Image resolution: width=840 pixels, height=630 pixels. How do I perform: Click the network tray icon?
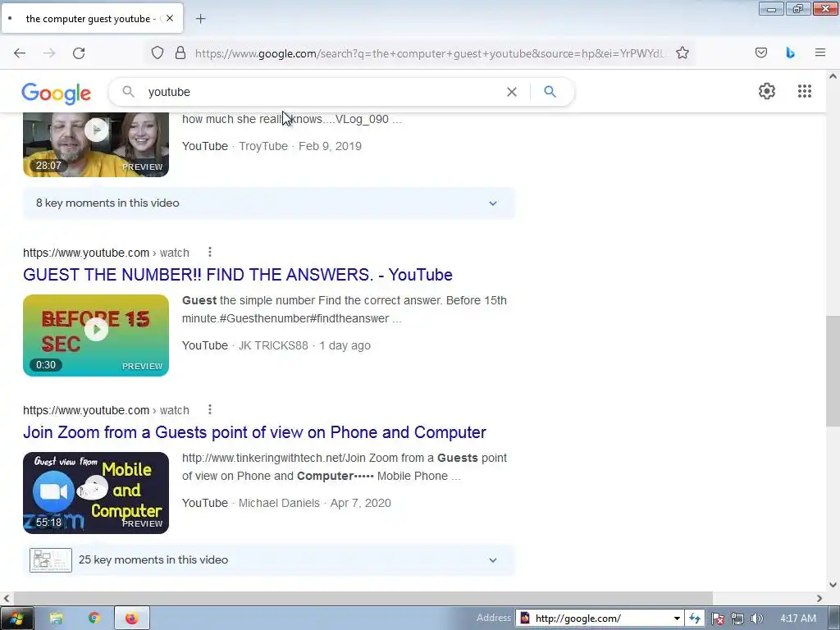coord(737,619)
